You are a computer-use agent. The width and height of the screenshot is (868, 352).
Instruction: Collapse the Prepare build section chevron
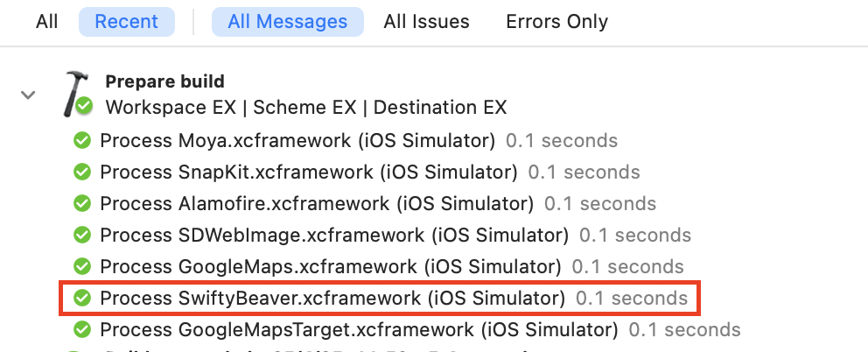tap(28, 95)
